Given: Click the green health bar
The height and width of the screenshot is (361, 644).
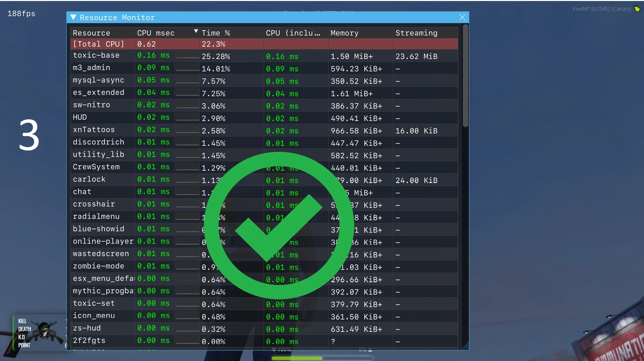Looking at the screenshot, I should pyautogui.click(x=297, y=358).
